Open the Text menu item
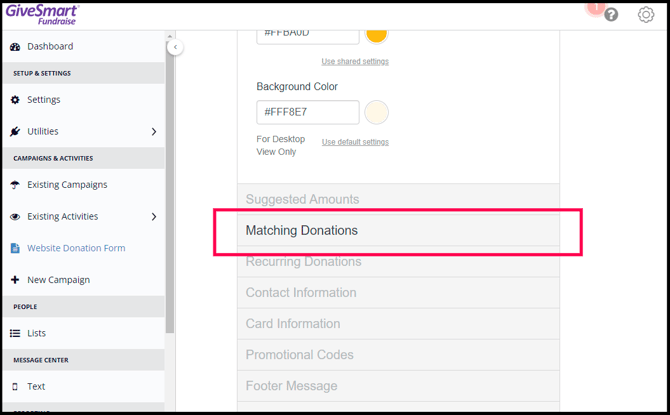Image resolution: width=670 pixels, height=415 pixels. point(36,386)
